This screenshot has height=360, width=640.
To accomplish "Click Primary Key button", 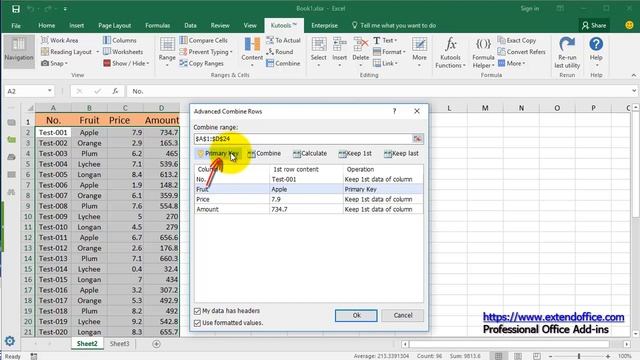I will 218,153.
